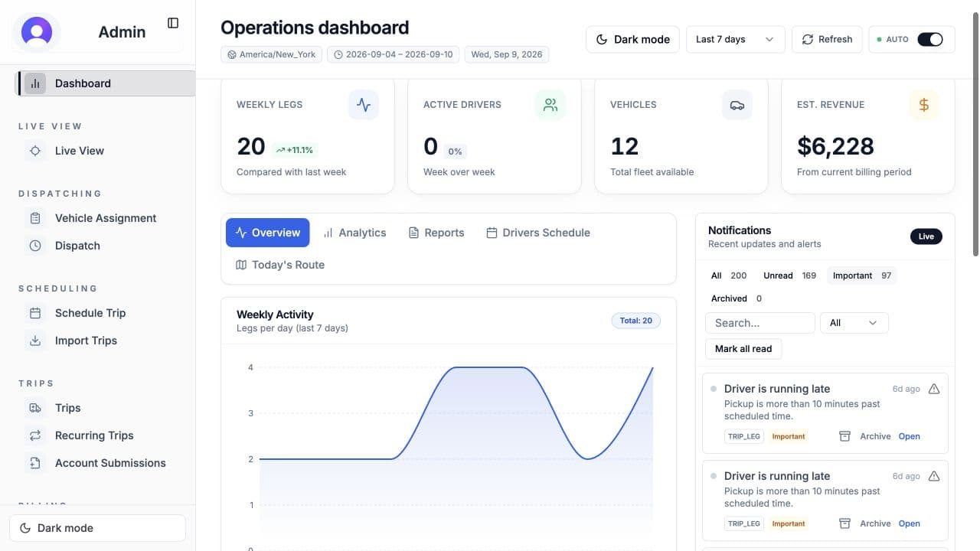Select the Overview tab
980x551 pixels.
[x=268, y=233]
